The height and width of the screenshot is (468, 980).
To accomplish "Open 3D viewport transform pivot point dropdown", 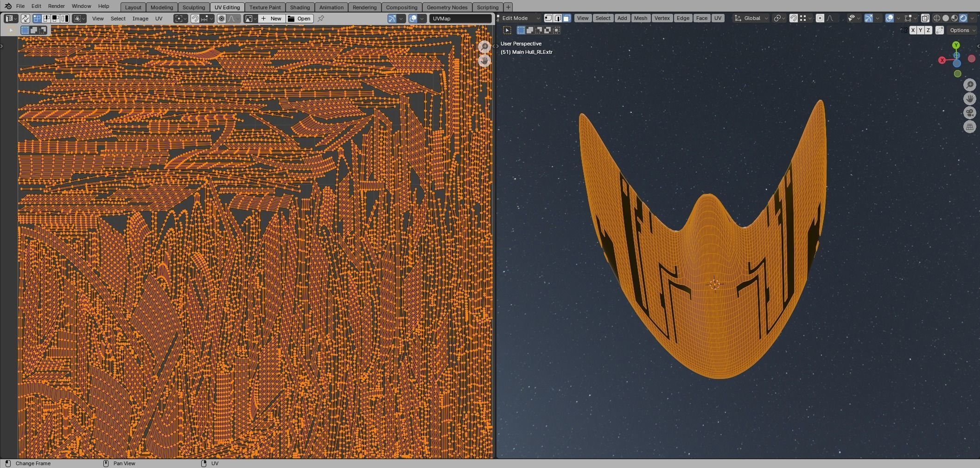I will (779, 18).
